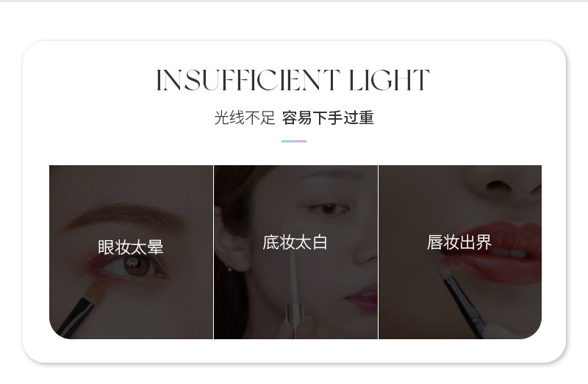Viewport: 588px width, 384px height.
Task: Click the woman's eye in middle photo
Action: coord(327,209)
